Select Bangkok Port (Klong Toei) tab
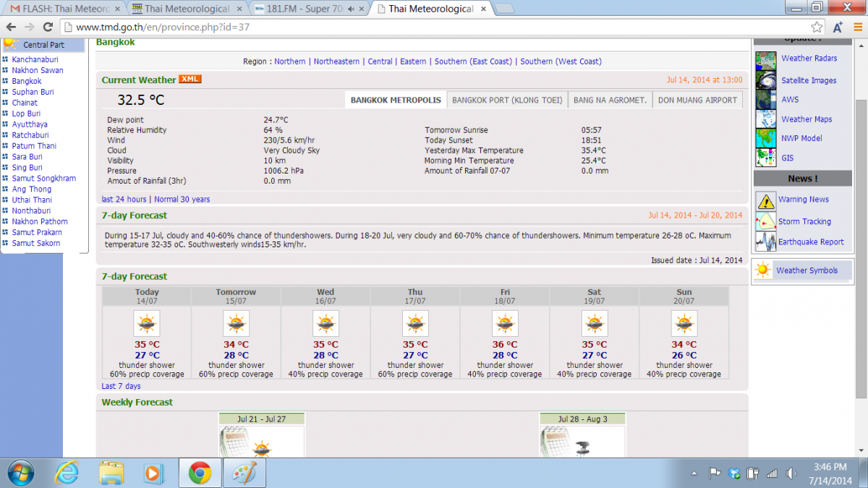This screenshot has height=488, width=868. click(x=507, y=100)
